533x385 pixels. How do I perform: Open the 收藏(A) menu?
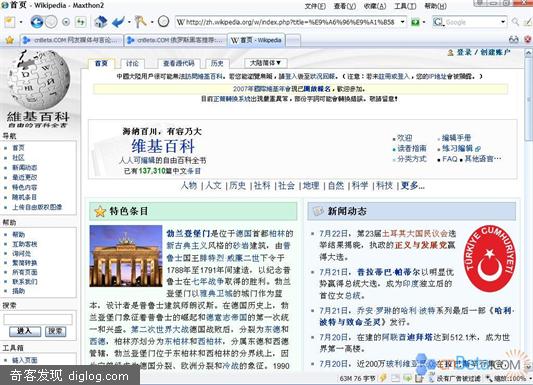375,6
